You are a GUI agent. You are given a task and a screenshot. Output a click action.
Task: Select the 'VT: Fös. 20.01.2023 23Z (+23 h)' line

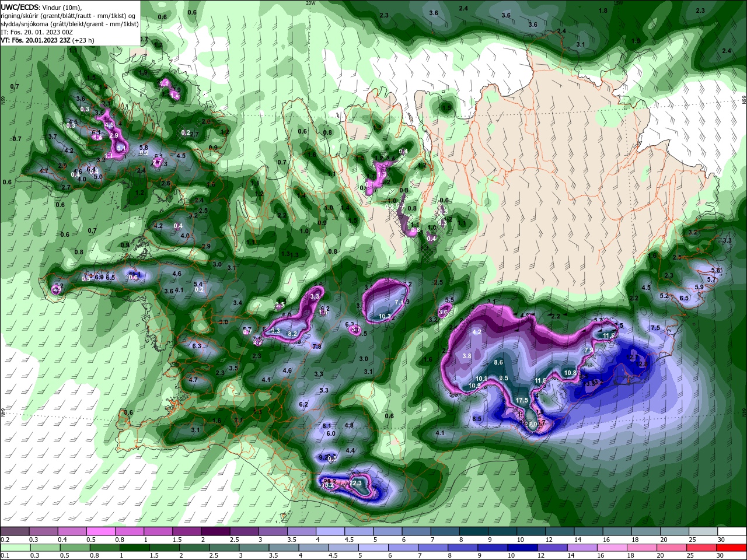point(47,40)
